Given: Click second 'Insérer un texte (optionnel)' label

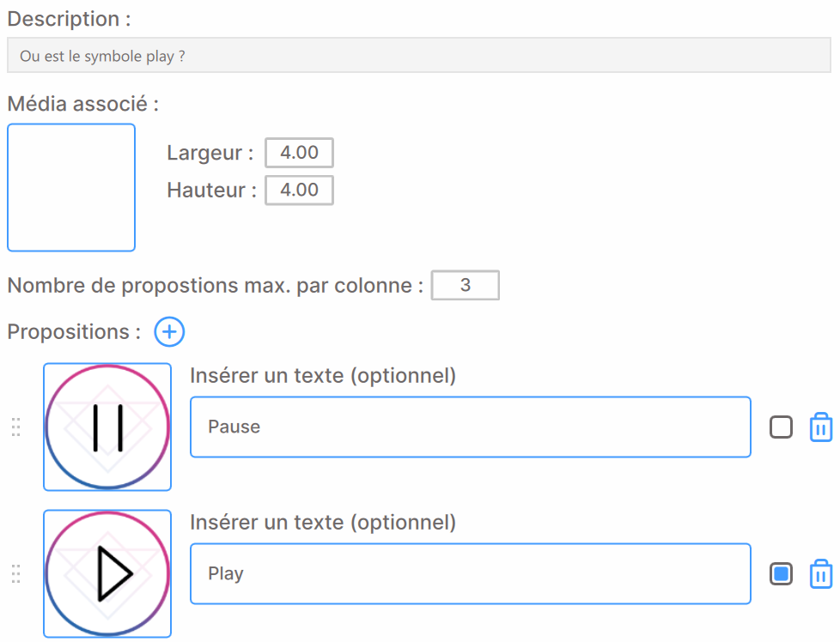Looking at the screenshot, I should coord(323,523).
